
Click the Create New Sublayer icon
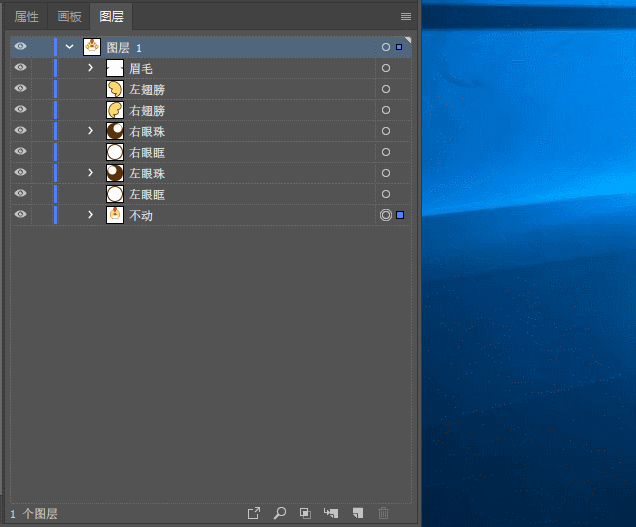(x=331, y=513)
